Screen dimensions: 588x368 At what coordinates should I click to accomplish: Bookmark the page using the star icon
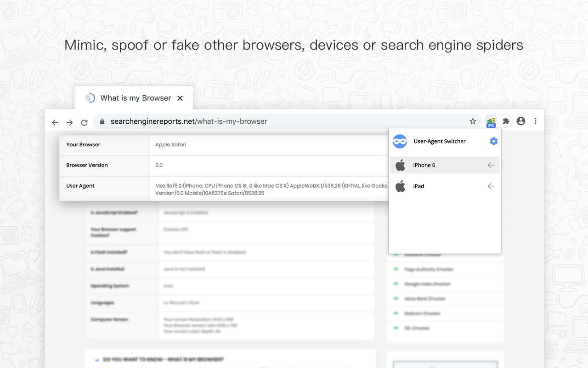coord(473,121)
